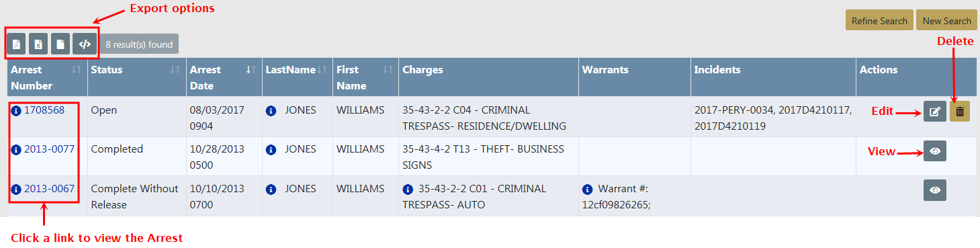Export results as XML code
Image resolution: width=980 pixels, height=248 pixels.
[x=85, y=44]
